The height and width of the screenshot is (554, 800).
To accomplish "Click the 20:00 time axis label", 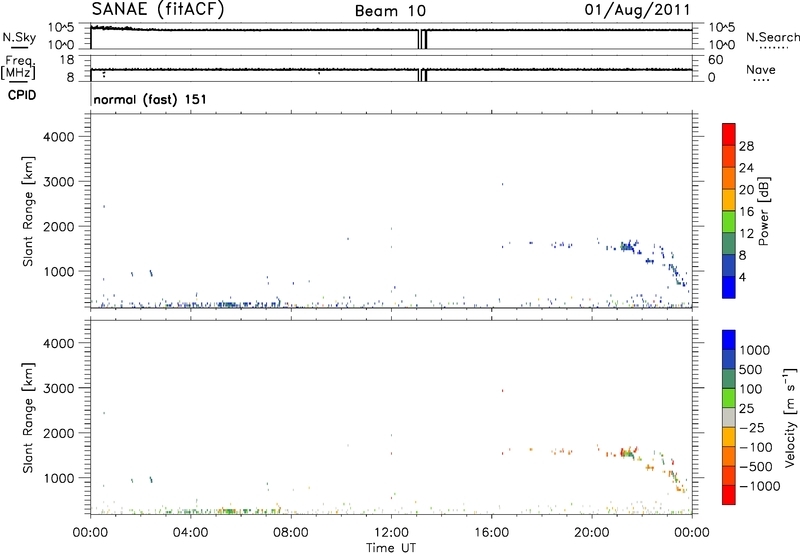I will click(592, 533).
